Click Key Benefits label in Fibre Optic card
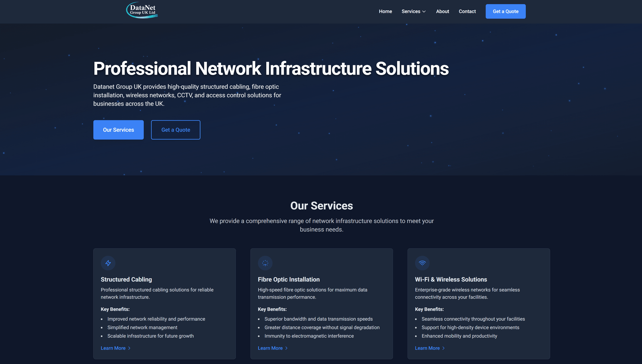The image size is (642, 364). tap(272, 309)
